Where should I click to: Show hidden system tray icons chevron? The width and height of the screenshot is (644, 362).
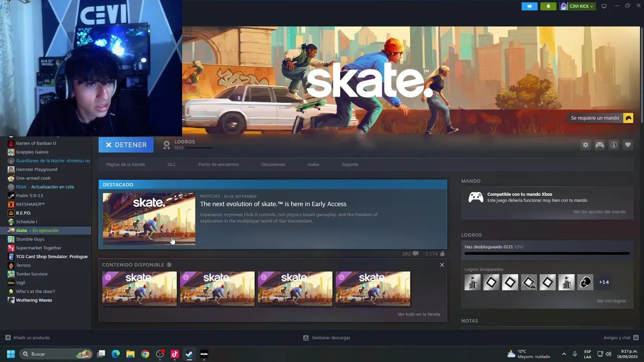(563, 354)
